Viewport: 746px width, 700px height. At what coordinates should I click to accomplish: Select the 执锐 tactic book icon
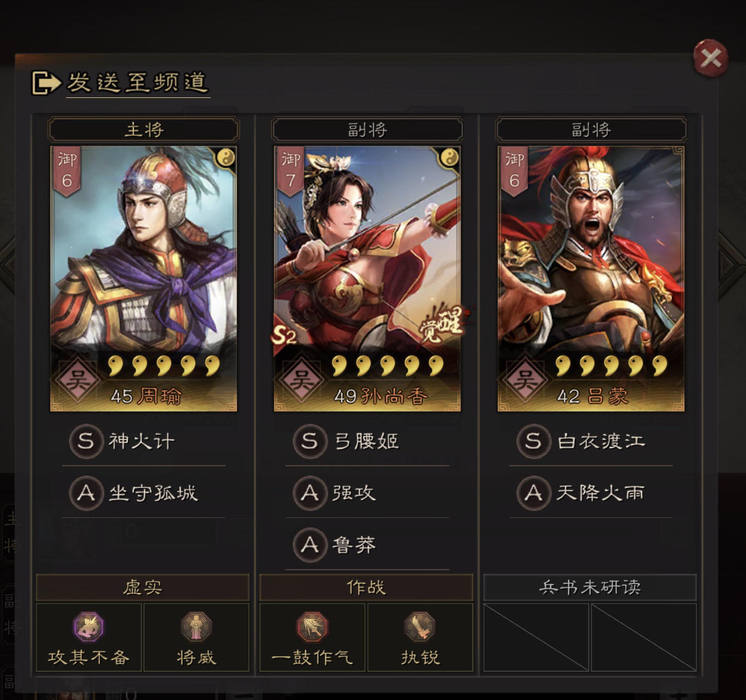(420, 627)
